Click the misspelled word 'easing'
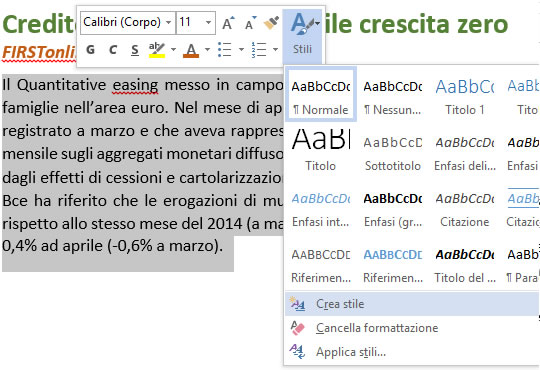This screenshot has width=540, height=370. pyautogui.click(x=135, y=85)
